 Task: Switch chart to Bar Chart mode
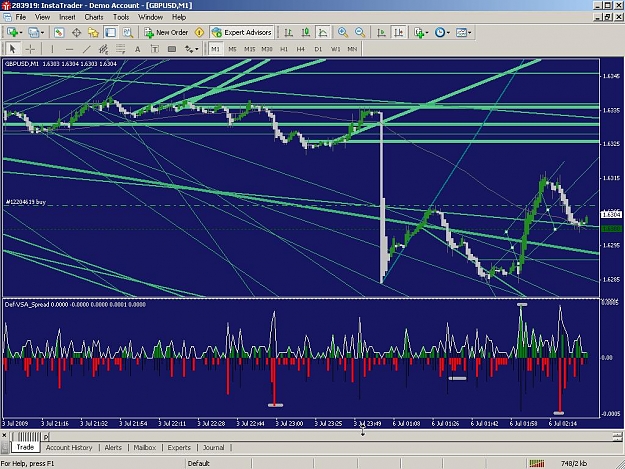(288, 33)
